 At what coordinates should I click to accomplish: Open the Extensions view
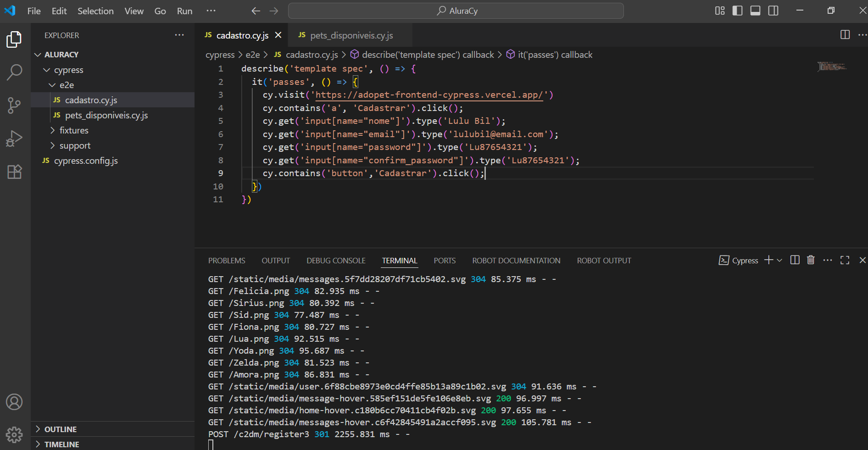pos(14,172)
